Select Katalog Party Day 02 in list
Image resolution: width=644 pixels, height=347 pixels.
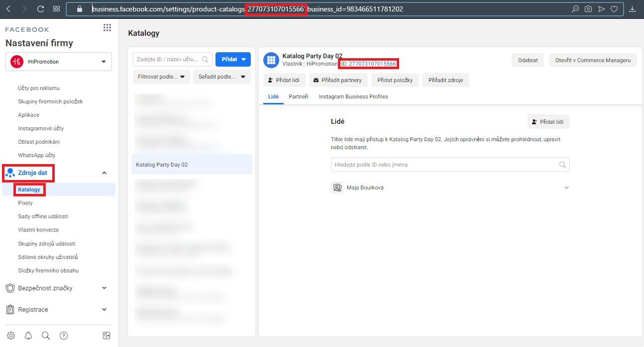pos(192,165)
